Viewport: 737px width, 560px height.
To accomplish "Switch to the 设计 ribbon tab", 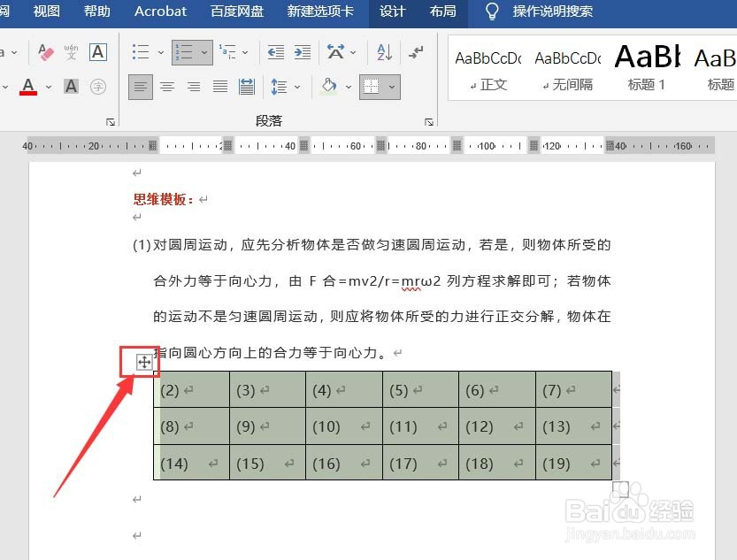I will (x=392, y=12).
